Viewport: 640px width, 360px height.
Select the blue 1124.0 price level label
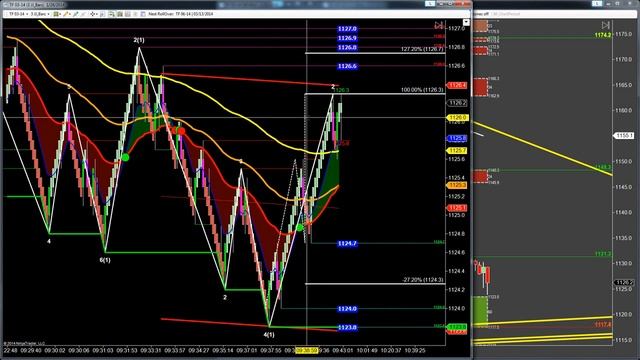[x=347, y=309]
